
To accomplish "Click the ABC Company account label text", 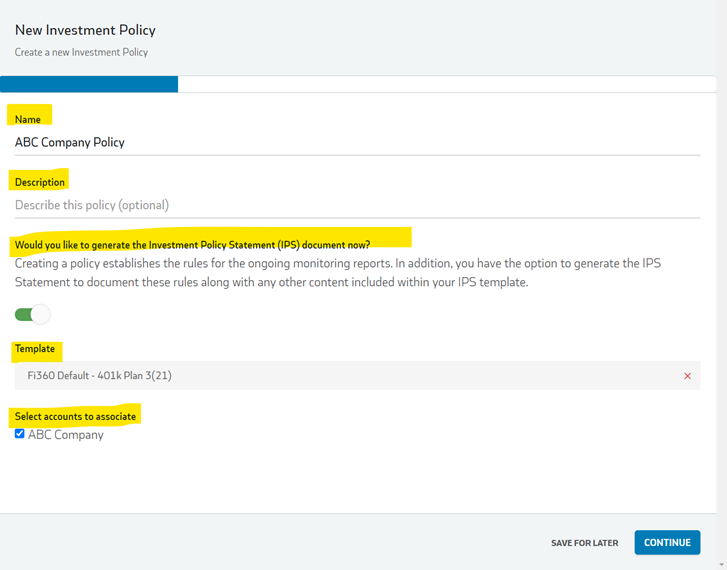I will [x=66, y=435].
